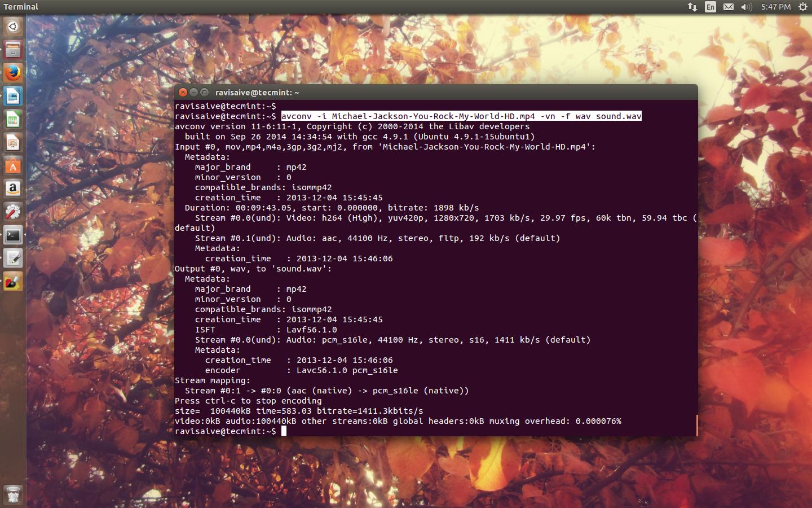The image size is (812, 508).
Task: Click the 'built on Sep 26 2014' line
Action: [360, 137]
